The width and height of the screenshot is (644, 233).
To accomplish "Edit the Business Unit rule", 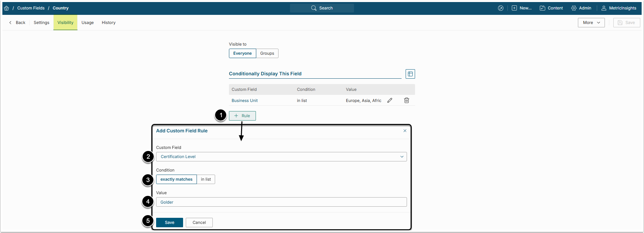I will pos(390,100).
